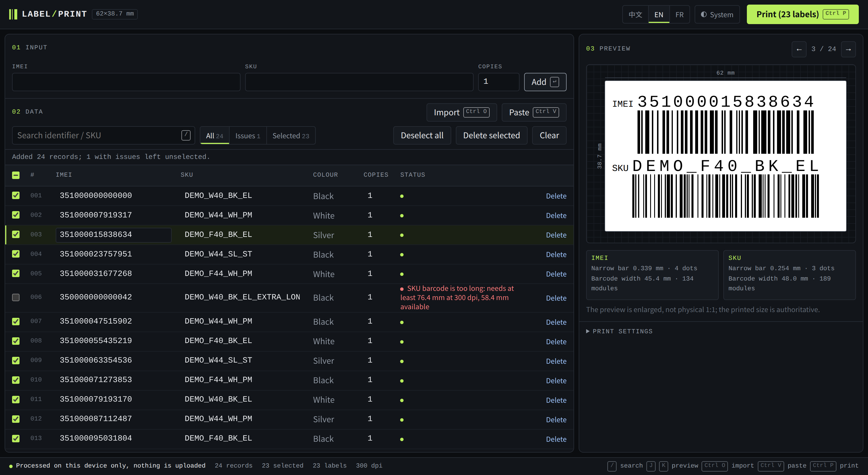Image resolution: width=868 pixels, height=475 pixels.
Task: Click the 62×38.7 mm size badge
Action: point(115,14)
